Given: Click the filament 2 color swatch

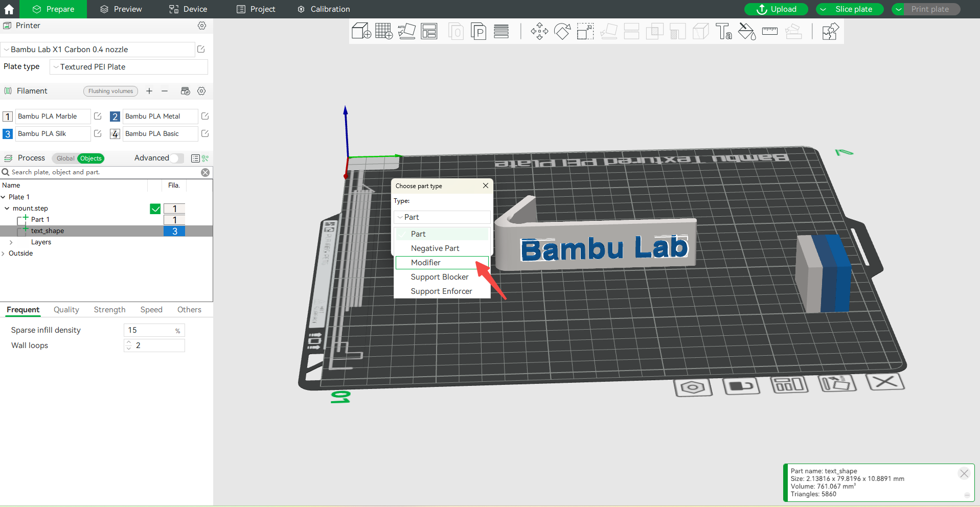Looking at the screenshot, I should click(x=115, y=117).
